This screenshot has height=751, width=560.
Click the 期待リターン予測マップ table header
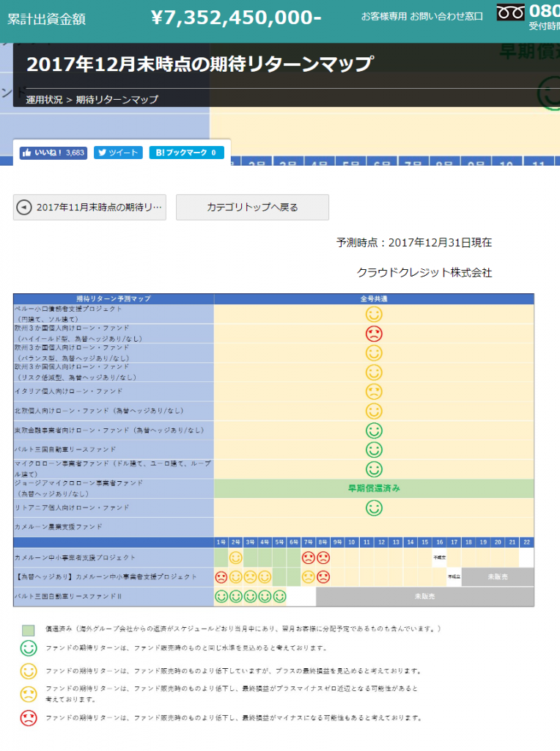tap(114, 298)
